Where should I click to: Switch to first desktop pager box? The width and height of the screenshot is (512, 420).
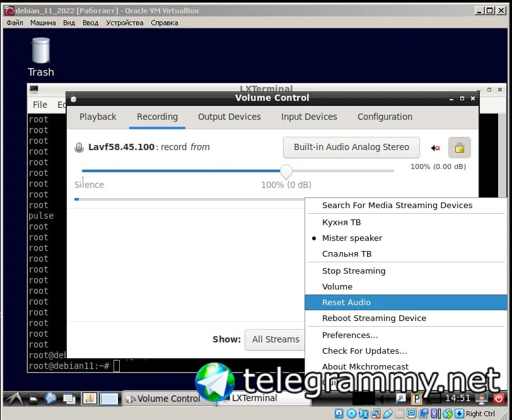pos(90,399)
